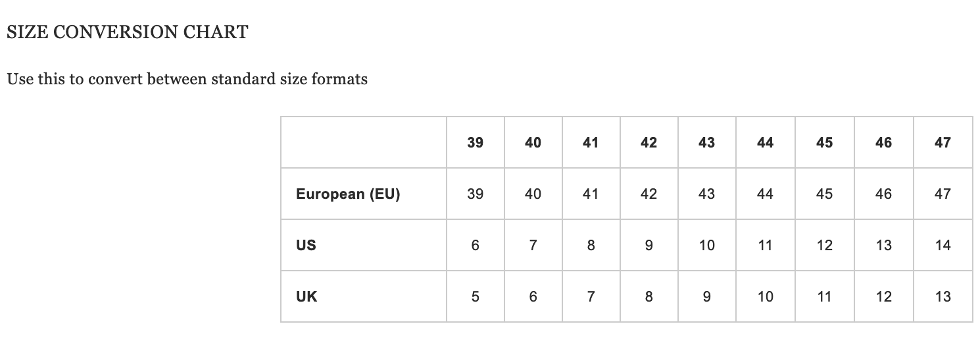Select the UK row label
This screenshot has width=980, height=349.
point(364,296)
